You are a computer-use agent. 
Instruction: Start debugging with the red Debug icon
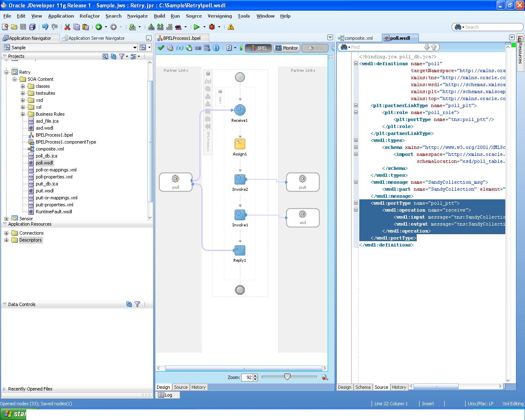tap(212, 27)
